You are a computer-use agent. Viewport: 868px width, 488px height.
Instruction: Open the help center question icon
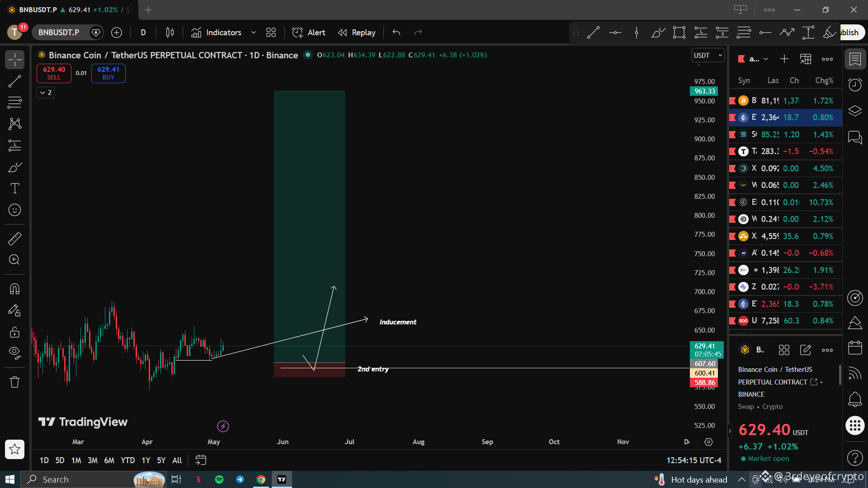[x=855, y=458]
